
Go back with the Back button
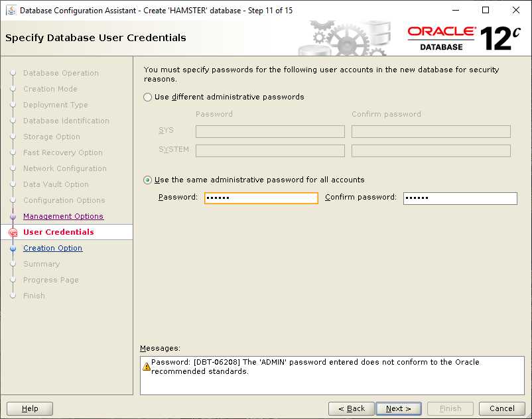point(351,408)
